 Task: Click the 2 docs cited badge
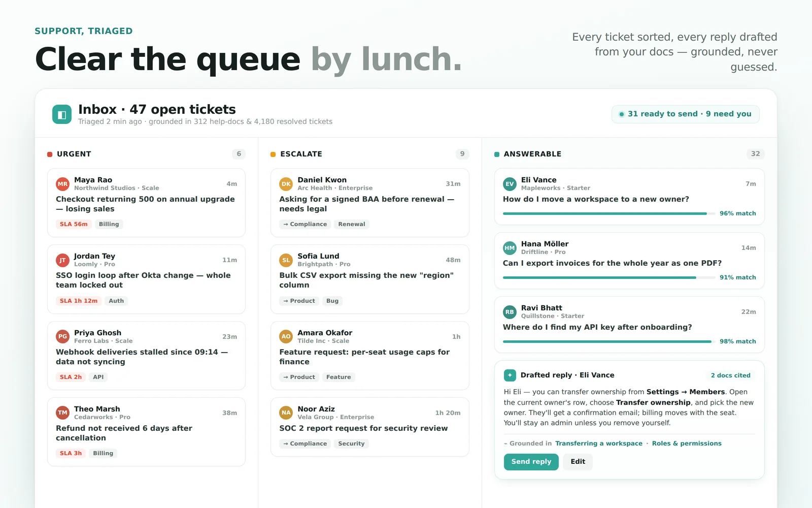click(x=730, y=375)
